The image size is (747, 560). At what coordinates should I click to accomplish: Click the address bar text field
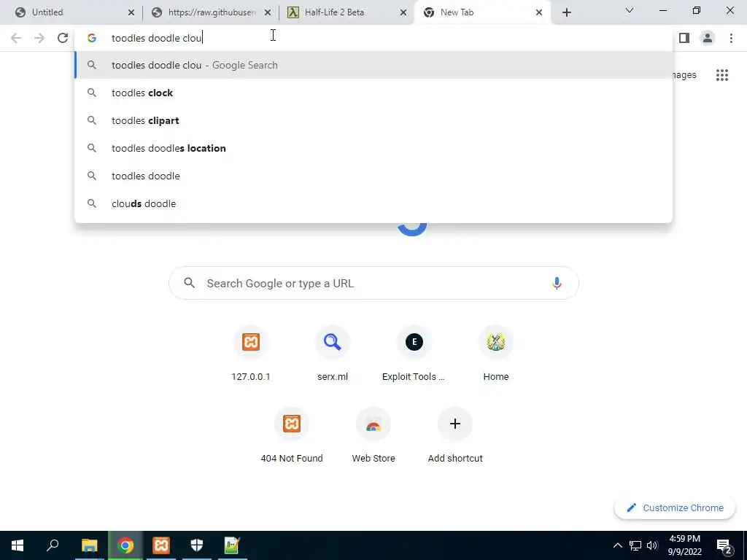(x=373, y=38)
